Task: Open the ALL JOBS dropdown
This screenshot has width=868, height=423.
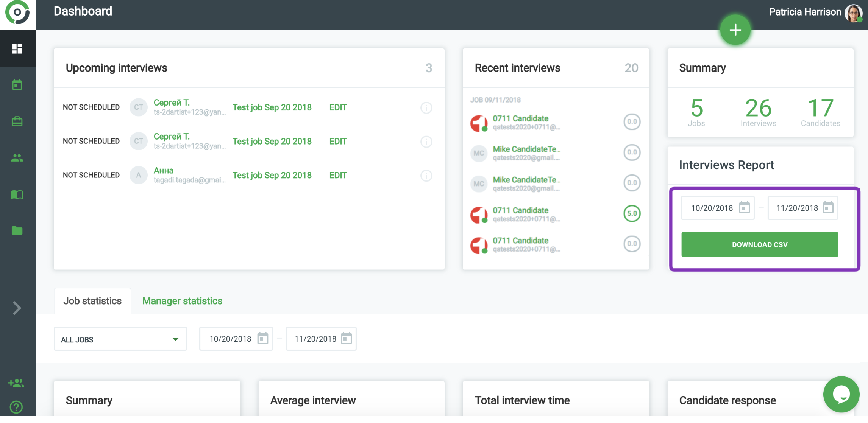Action: click(120, 339)
